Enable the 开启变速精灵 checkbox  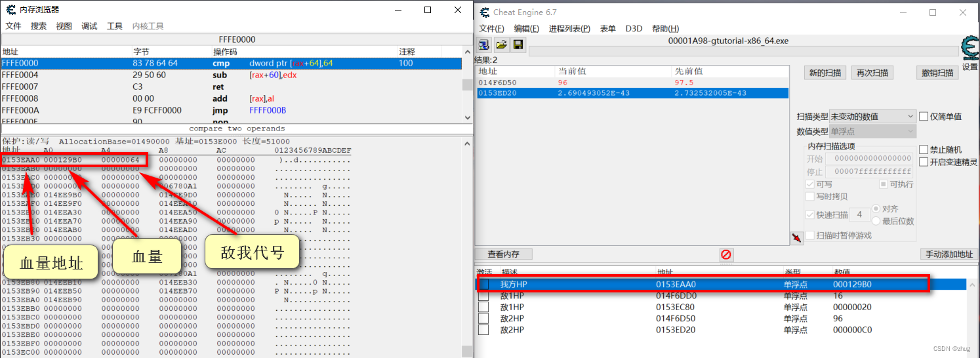pos(924,162)
